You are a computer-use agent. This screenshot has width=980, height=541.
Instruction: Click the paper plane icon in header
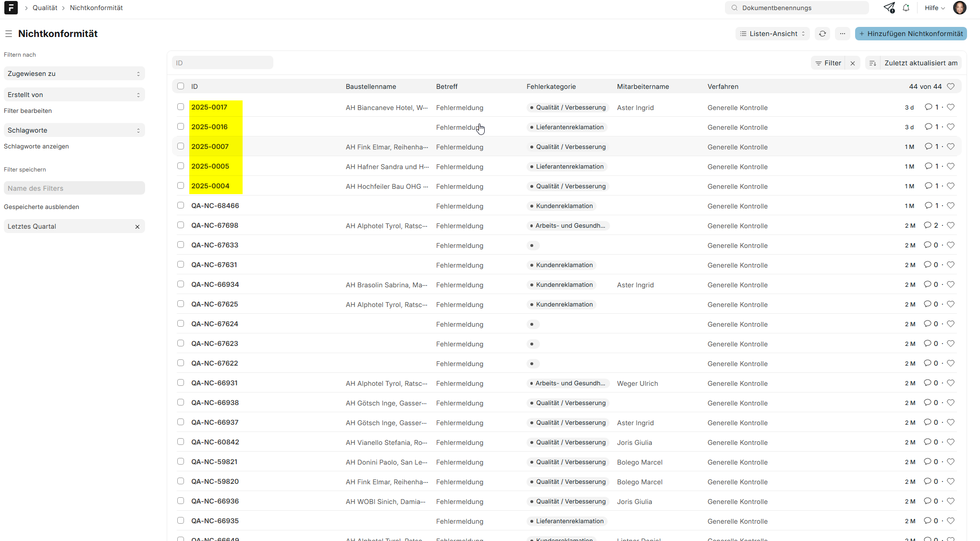pyautogui.click(x=889, y=8)
